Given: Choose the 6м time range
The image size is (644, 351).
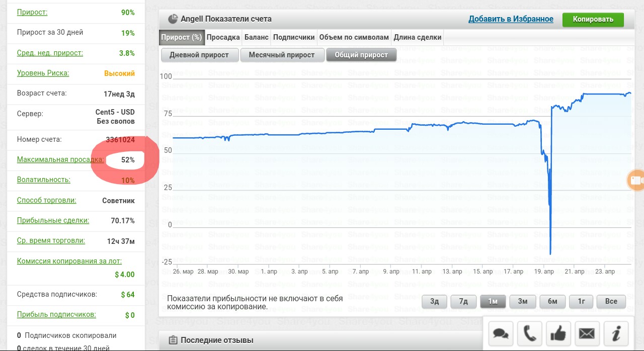Looking at the screenshot, I should [552, 301].
